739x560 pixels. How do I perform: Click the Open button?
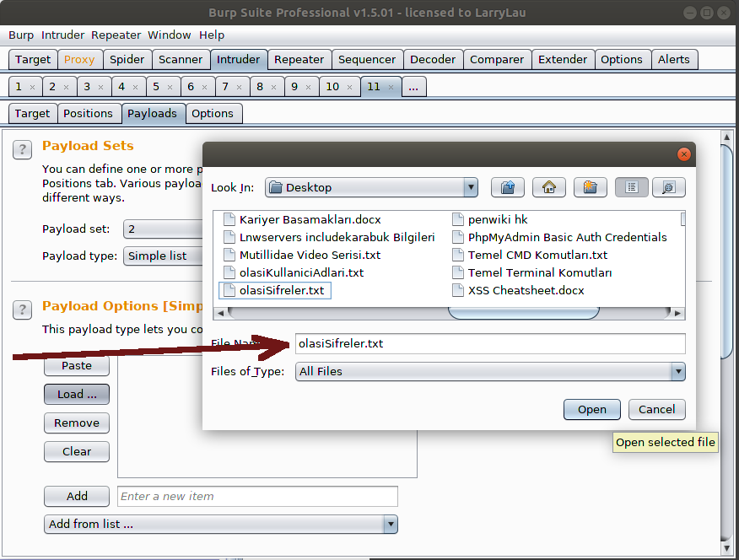pos(592,409)
